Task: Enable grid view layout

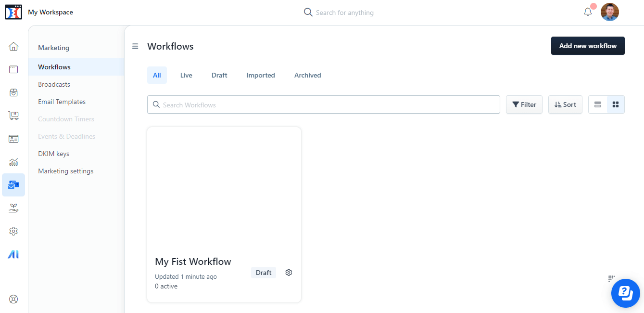Action: tap(615, 104)
